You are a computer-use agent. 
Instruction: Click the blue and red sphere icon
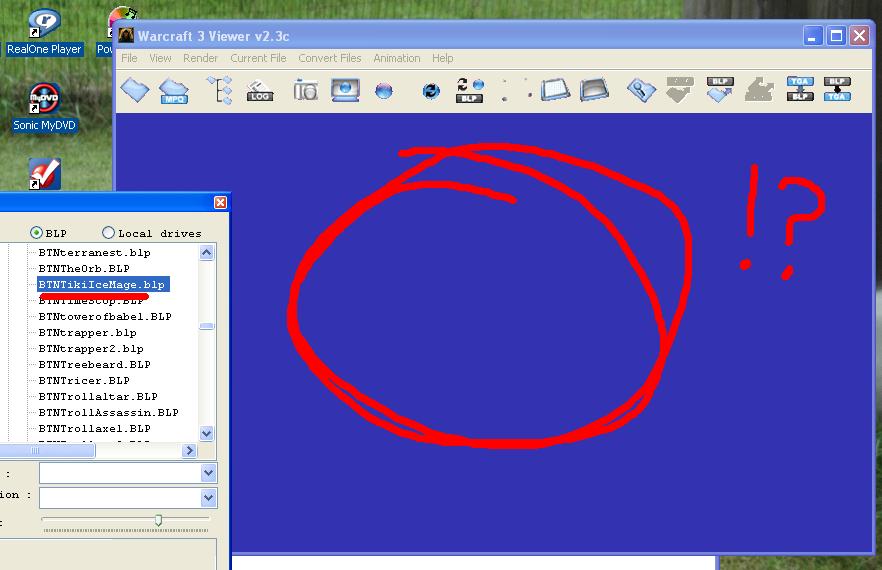384,91
